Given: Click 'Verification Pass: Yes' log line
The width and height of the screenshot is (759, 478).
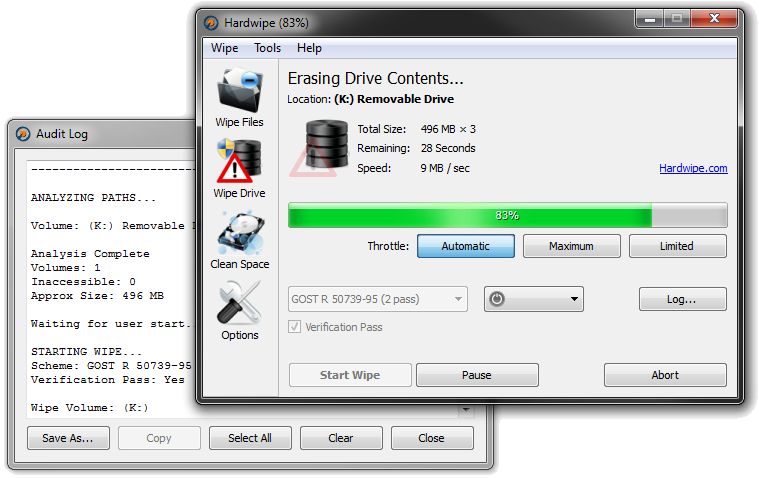Looking at the screenshot, I should tap(108, 380).
